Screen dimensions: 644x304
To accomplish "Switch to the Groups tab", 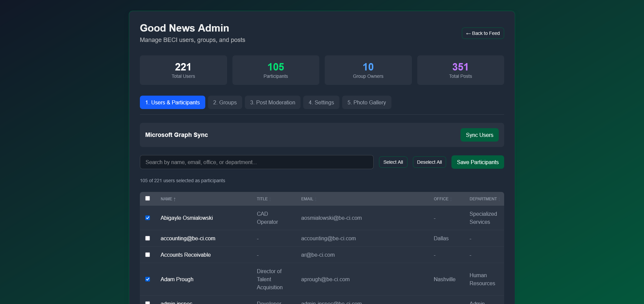I will (225, 102).
